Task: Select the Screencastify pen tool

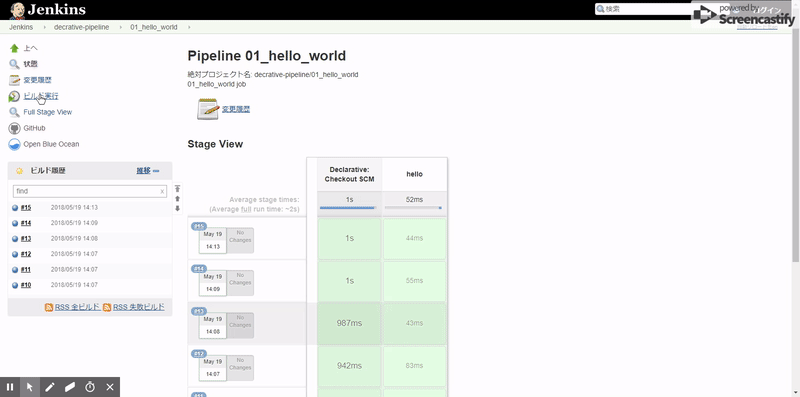Action: [x=49, y=387]
